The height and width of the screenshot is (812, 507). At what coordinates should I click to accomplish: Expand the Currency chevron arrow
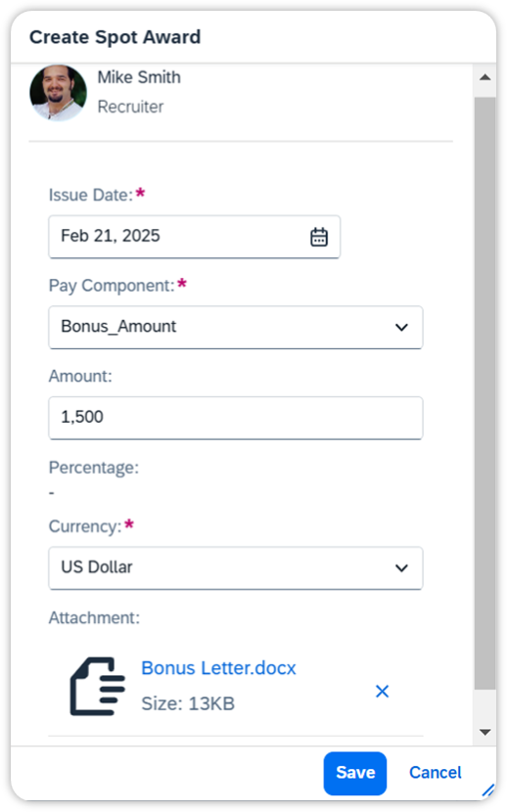point(401,568)
